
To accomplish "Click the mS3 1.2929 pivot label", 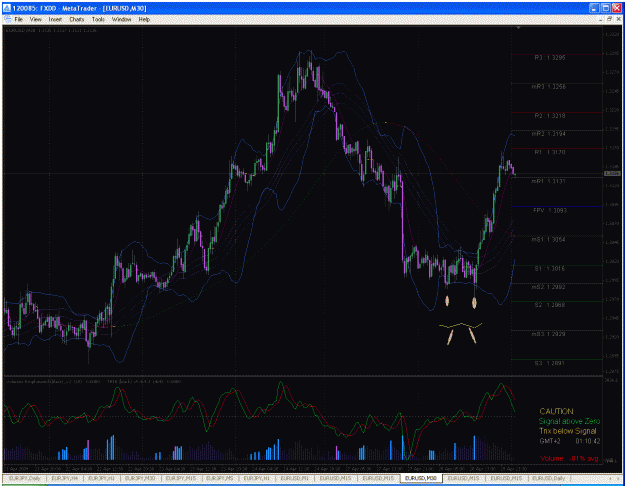I will (x=548, y=334).
